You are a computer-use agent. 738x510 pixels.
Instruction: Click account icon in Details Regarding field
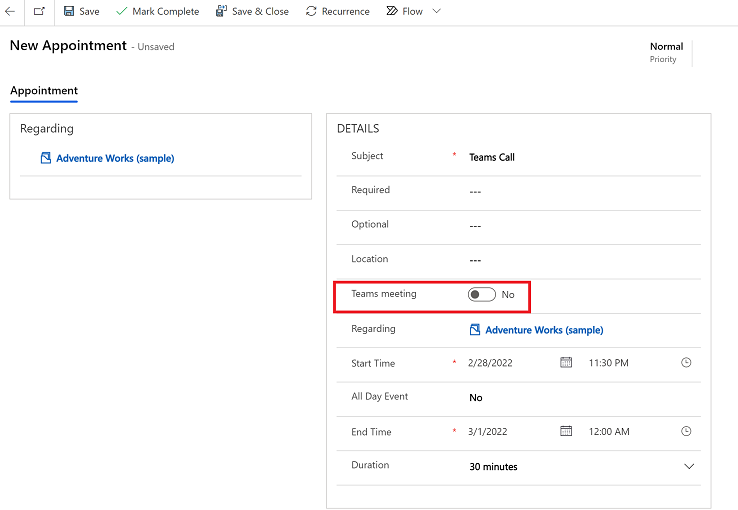click(475, 330)
